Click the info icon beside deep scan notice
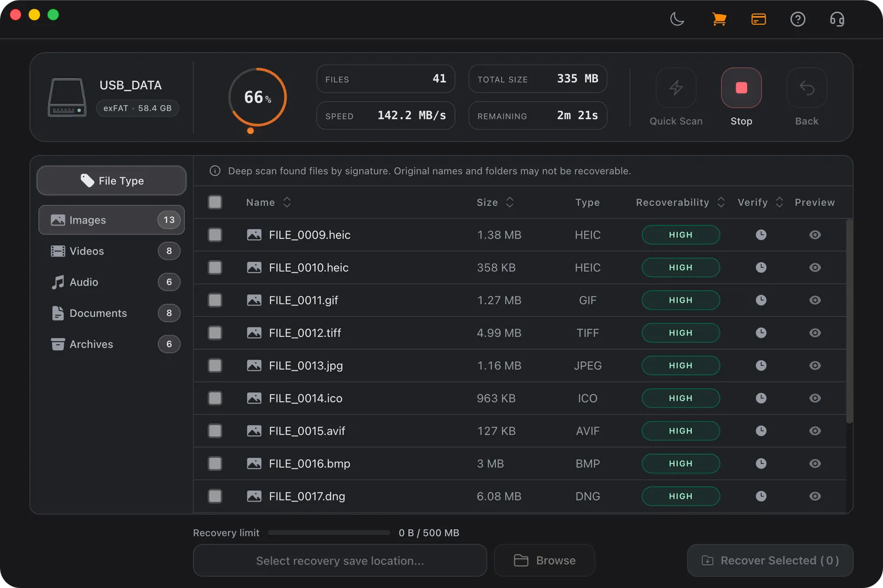Viewport: 883px width, 588px height. tap(215, 171)
